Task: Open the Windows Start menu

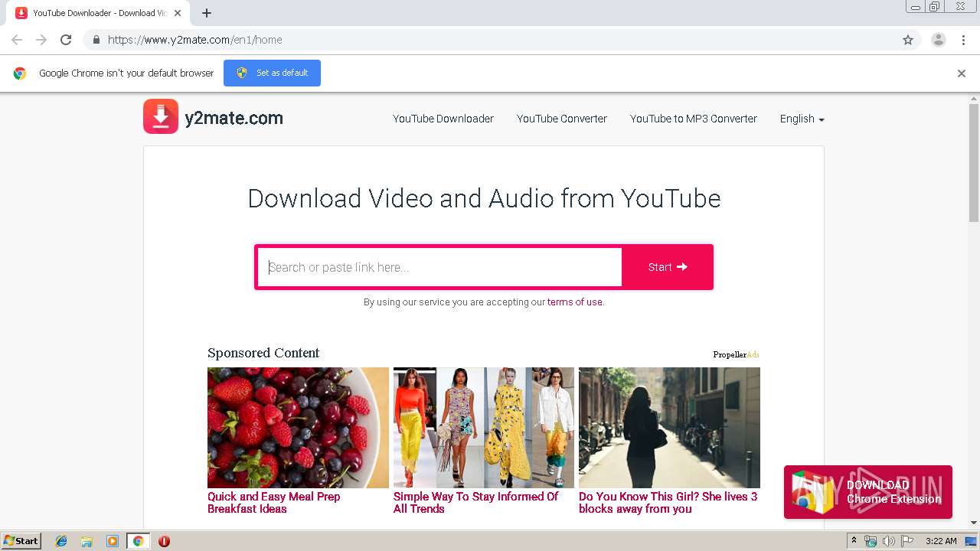Action: pos(21,540)
